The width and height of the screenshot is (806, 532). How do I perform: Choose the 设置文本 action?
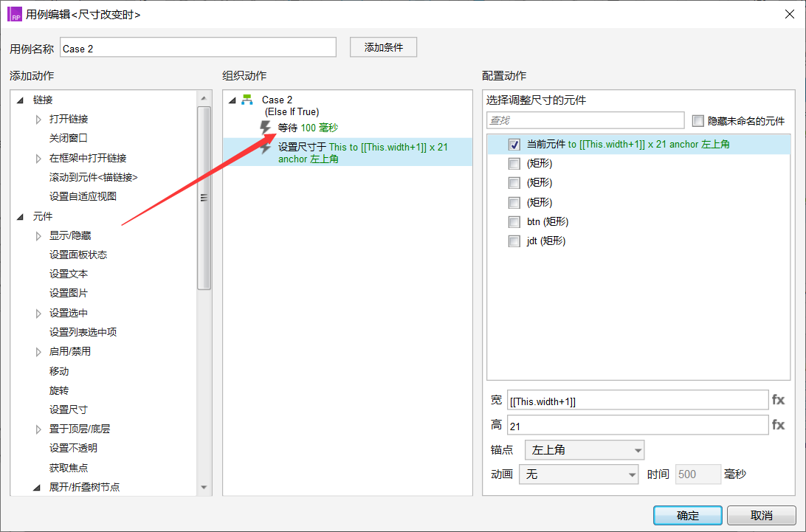(69, 274)
